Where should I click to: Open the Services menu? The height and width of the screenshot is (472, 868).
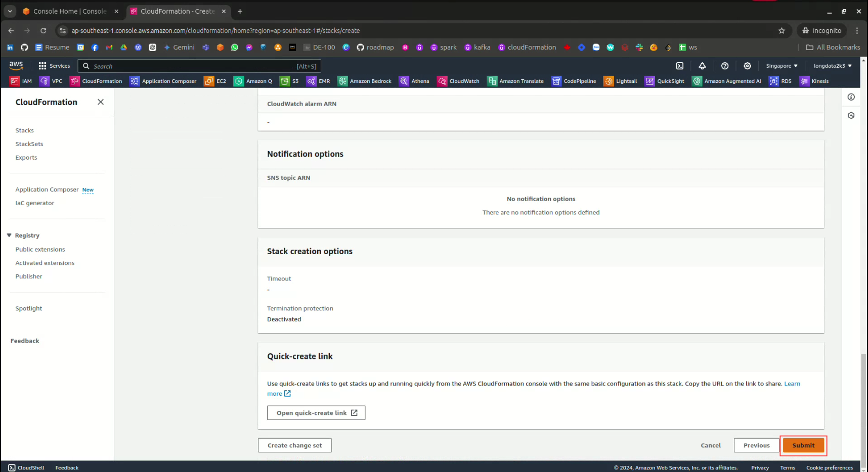click(54, 66)
